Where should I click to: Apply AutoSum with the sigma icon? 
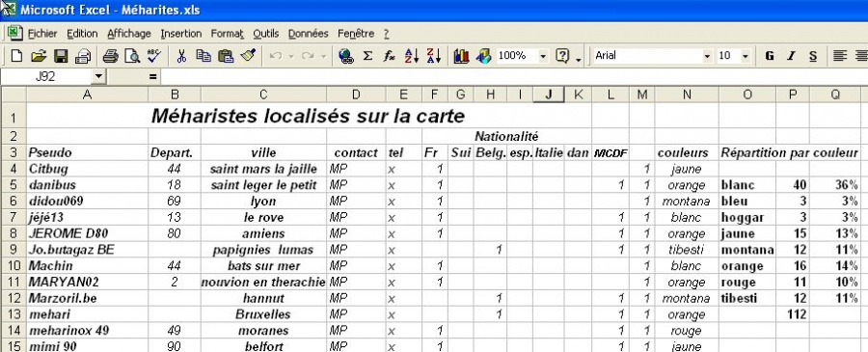click(367, 56)
